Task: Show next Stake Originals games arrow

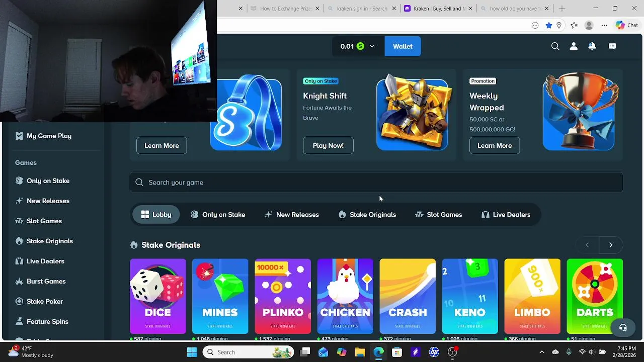Action: (x=611, y=245)
